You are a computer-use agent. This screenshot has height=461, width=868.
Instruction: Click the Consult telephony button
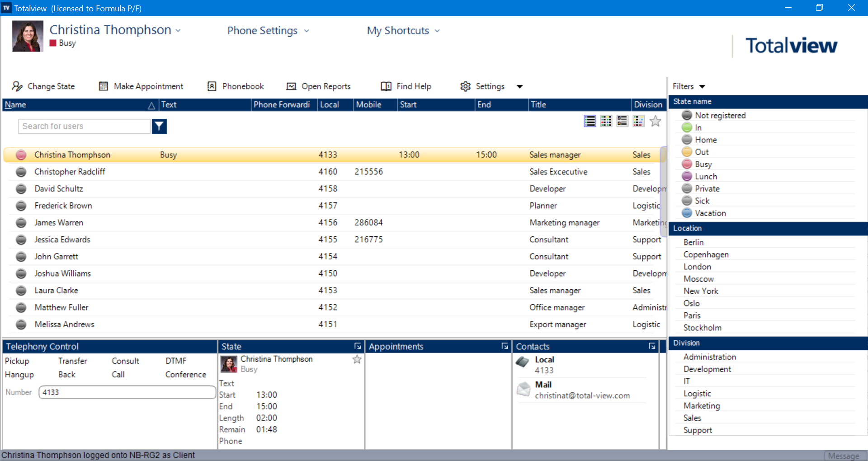point(126,361)
